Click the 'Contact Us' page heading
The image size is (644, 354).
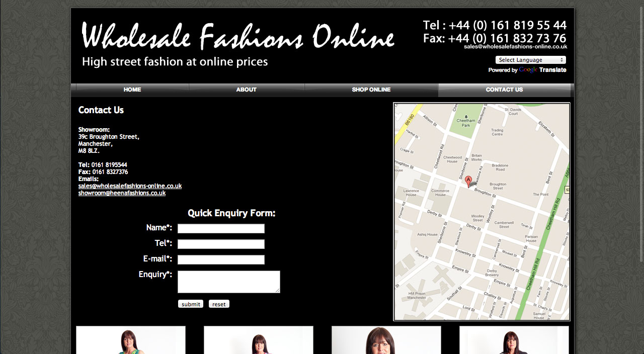[101, 110]
